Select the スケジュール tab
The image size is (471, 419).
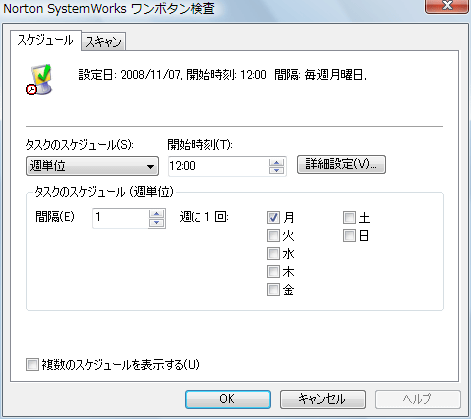click(x=46, y=41)
